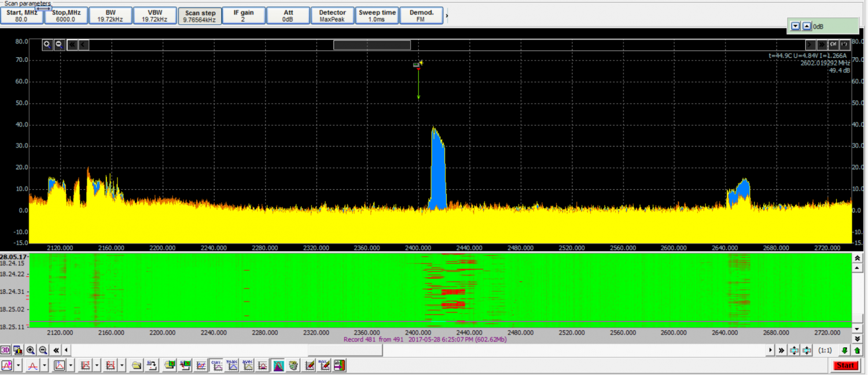Click the trash bin clear icon
868x375 pixels.
tap(293, 365)
